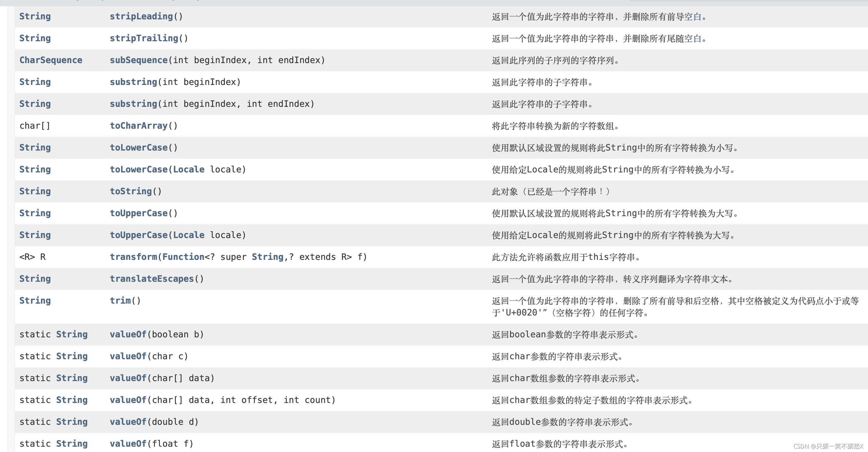The width and height of the screenshot is (868, 452).
Task: Open the valueOf(boolean b) method link
Action: point(128,334)
